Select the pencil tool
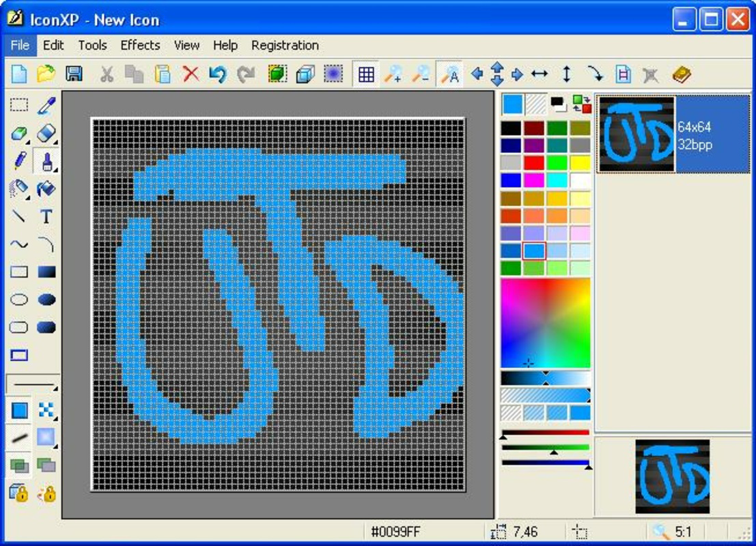Screen dimensions: 756x546 (x=19, y=160)
